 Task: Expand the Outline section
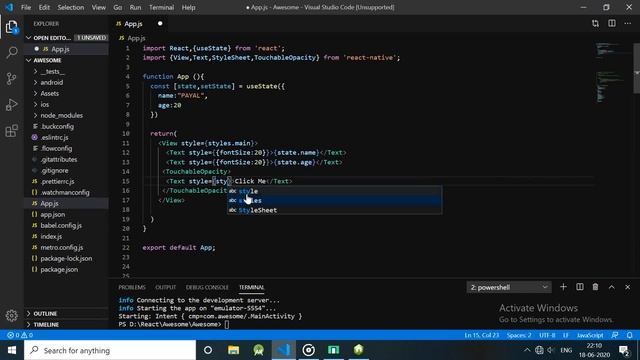click(67, 313)
